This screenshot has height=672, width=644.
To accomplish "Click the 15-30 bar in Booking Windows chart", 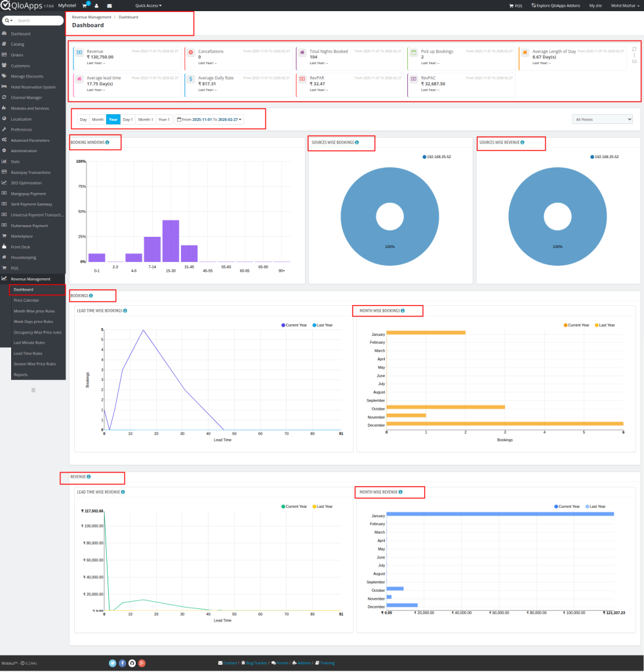I will 171,241.
